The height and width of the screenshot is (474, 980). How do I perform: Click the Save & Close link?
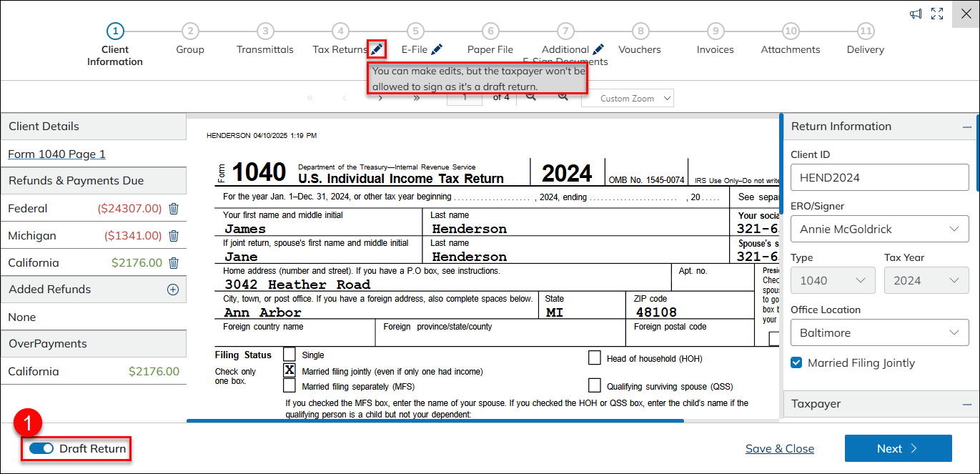click(779, 449)
